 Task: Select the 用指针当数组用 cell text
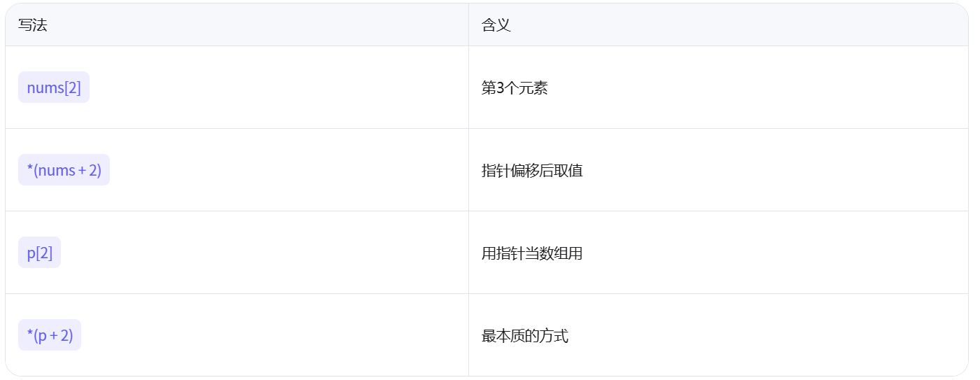[532, 253]
